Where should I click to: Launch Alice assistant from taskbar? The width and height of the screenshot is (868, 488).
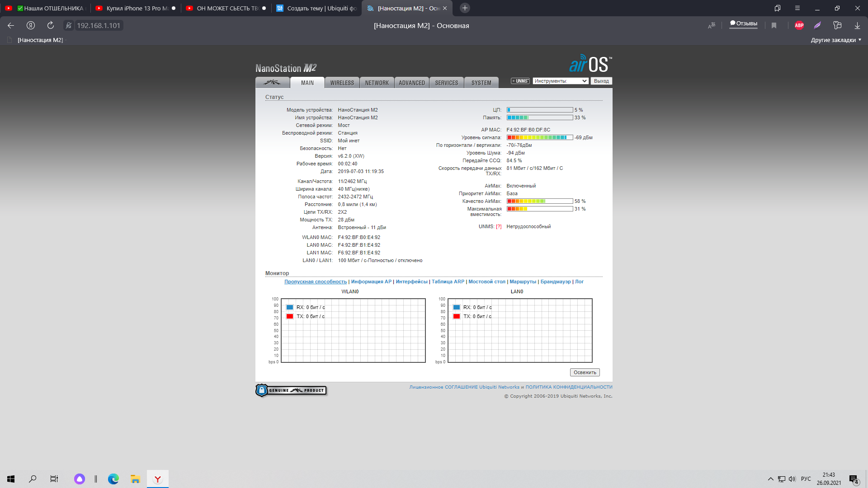(x=80, y=479)
